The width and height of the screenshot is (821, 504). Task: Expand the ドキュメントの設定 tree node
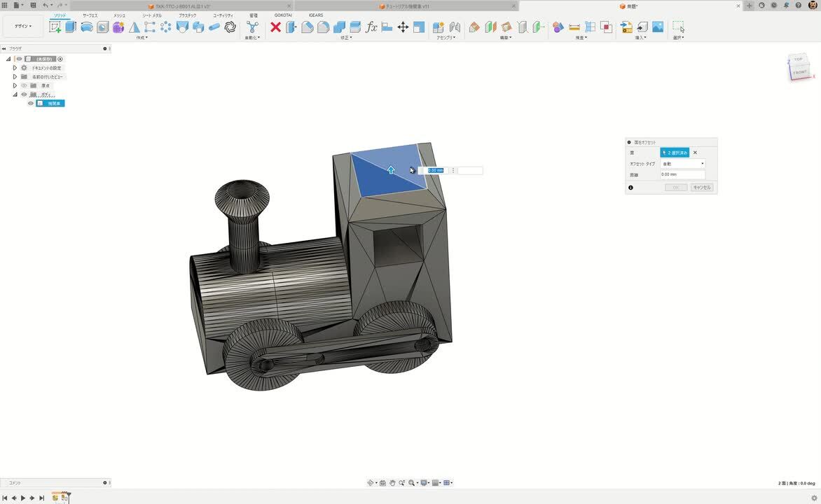[15, 67]
